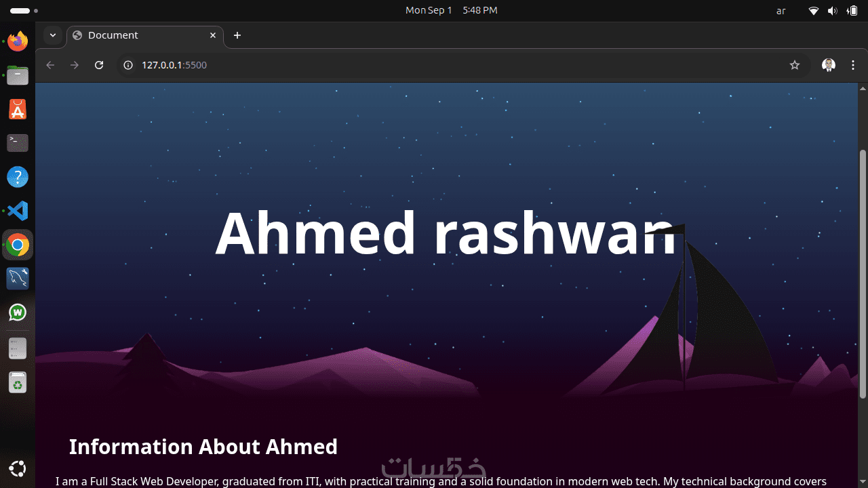
Task: Click the Google Chrome dock icon
Action: [18, 245]
